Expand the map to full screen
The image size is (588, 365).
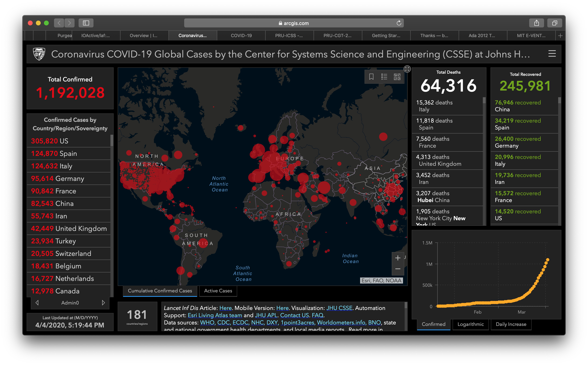click(x=407, y=69)
